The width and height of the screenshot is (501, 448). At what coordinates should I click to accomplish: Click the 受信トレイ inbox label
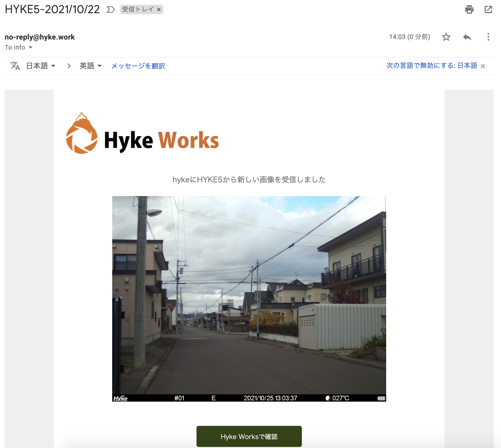pos(138,10)
